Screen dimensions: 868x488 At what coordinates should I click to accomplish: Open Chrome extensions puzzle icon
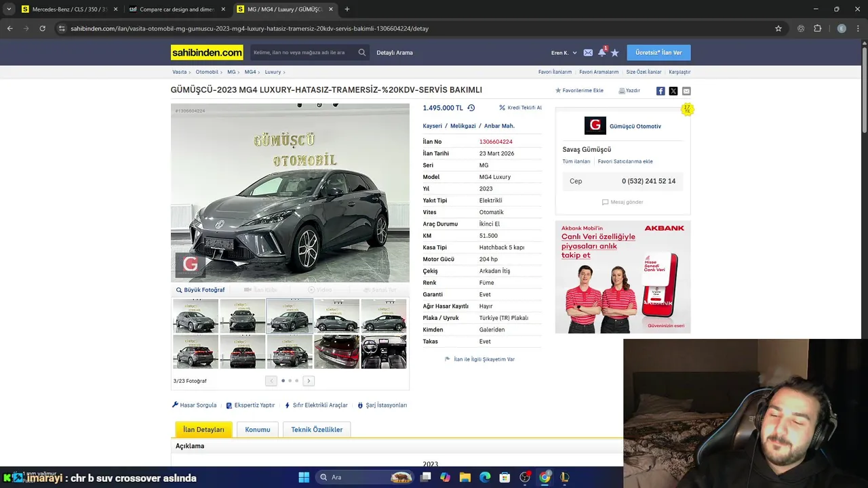pyautogui.click(x=817, y=28)
